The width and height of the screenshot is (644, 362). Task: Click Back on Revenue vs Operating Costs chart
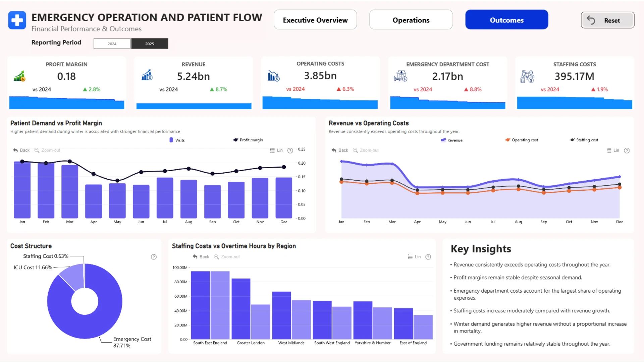340,150
